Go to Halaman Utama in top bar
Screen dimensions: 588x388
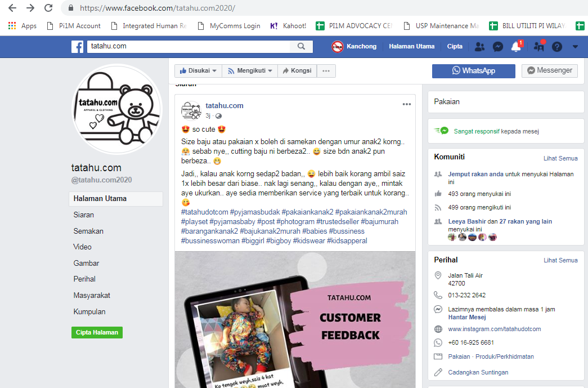(412, 47)
